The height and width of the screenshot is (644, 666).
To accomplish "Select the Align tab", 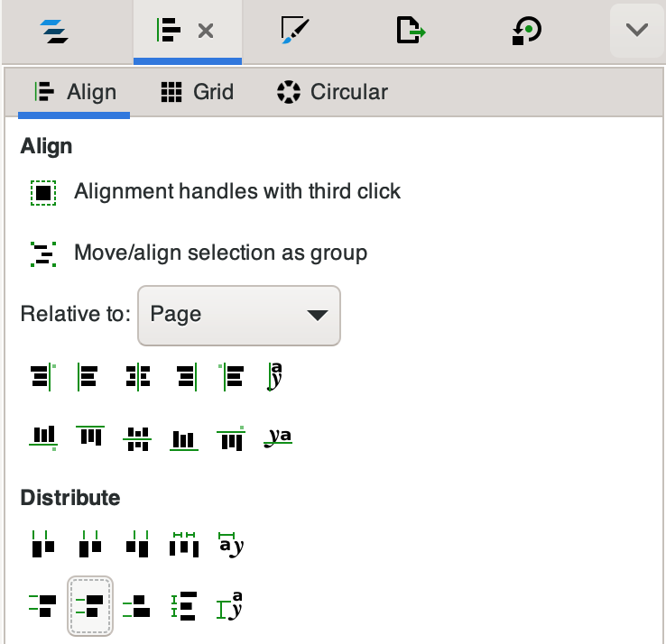I will pyautogui.click(x=75, y=91).
